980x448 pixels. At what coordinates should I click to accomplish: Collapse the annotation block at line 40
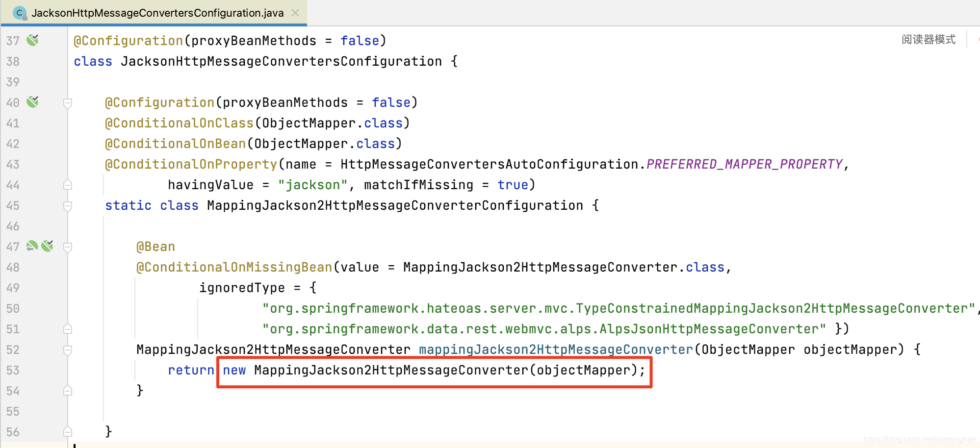click(68, 103)
